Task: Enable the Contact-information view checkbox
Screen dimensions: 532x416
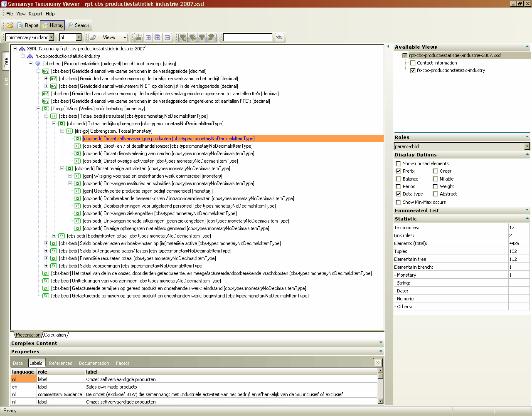Action: pos(413,63)
